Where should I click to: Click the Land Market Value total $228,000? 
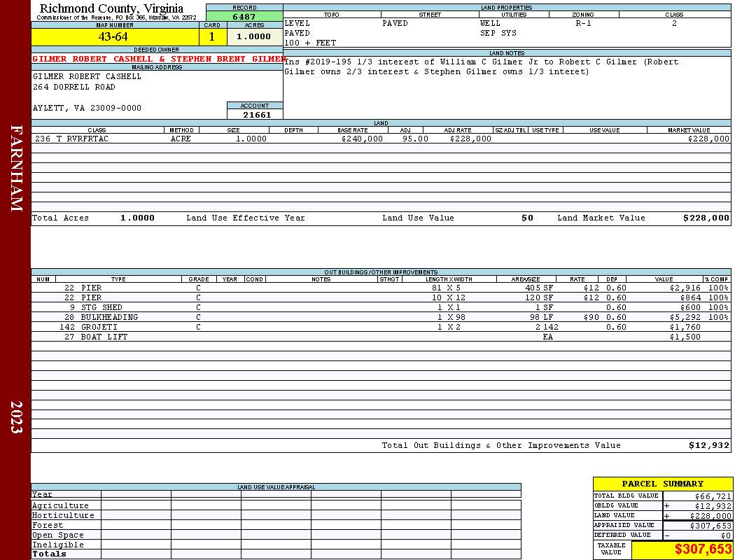pos(706,218)
